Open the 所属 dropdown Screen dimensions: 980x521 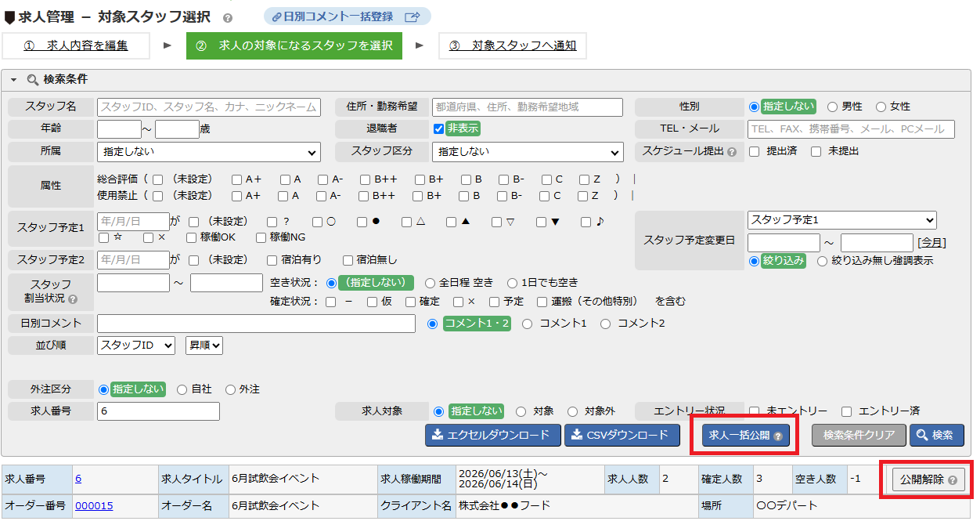coord(209,152)
